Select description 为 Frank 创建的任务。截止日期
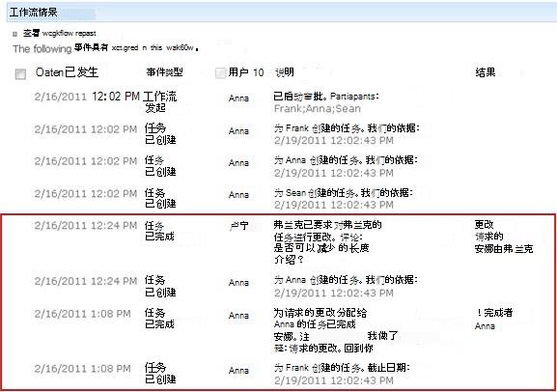The width and height of the screenshot is (557, 392). coord(342,374)
